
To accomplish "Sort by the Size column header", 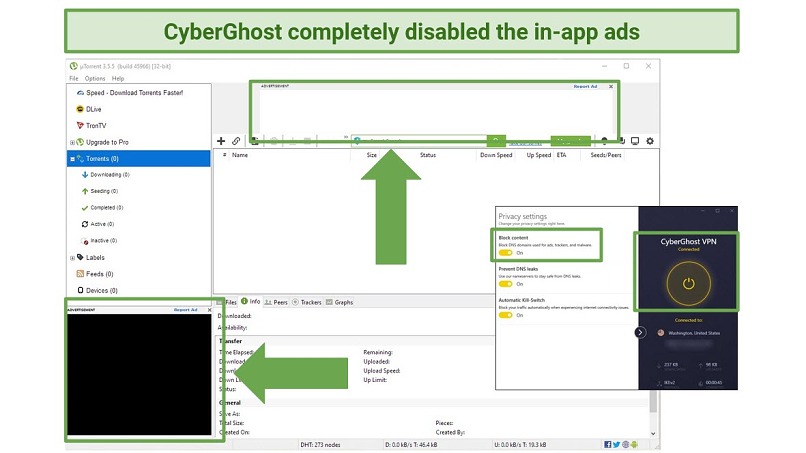I will click(x=372, y=155).
